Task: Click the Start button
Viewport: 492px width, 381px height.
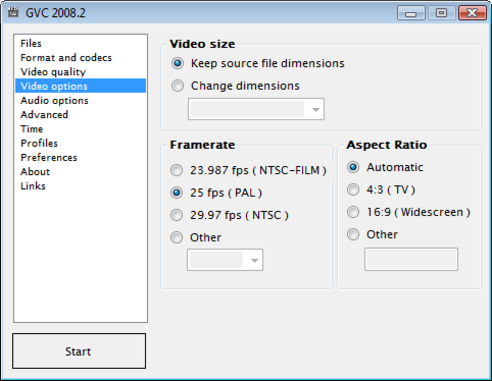Action: point(79,351)
